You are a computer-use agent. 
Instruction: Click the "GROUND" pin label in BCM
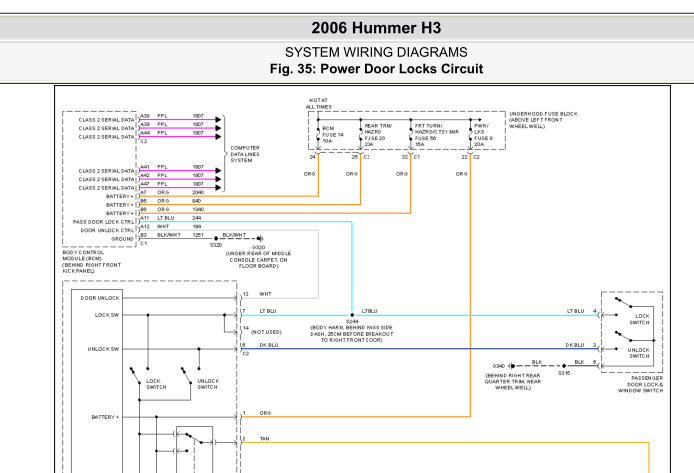pyautogui.click(x=122, y=239)
